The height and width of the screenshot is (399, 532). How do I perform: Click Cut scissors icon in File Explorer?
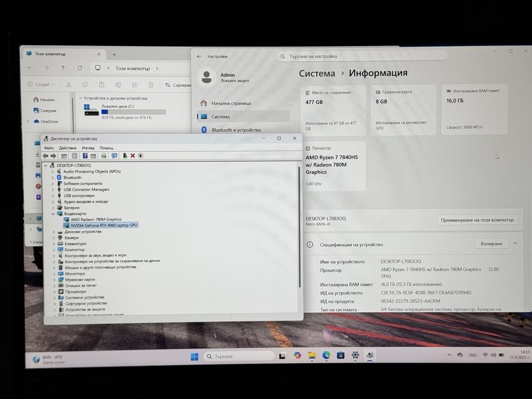69,85
